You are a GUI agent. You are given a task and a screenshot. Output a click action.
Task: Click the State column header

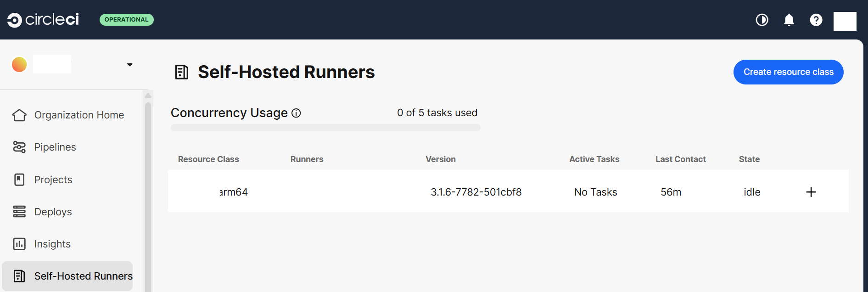pyautogui.click(x=749, y=159)
